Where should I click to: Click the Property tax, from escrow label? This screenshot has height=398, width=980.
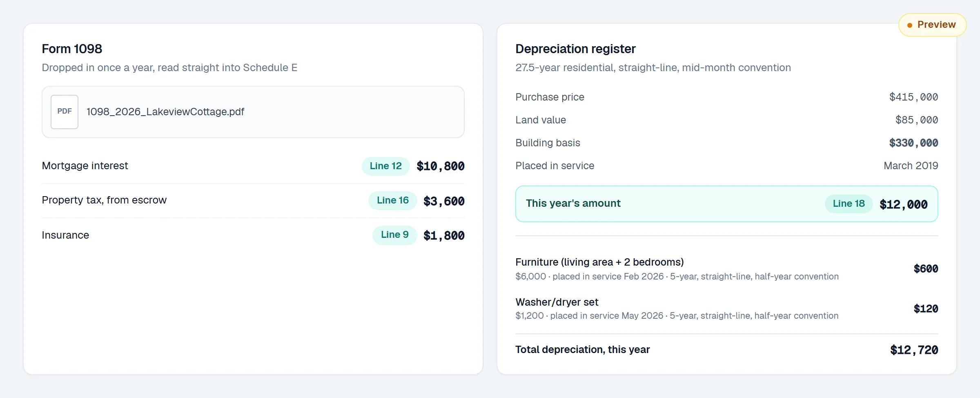click(x=104, y=200)
